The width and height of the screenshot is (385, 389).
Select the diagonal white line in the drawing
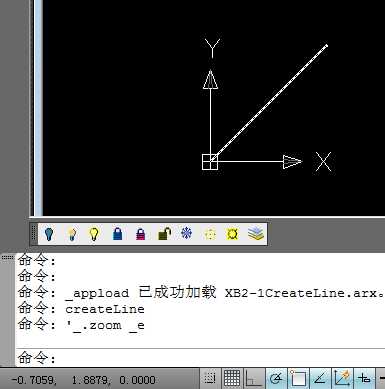pos(270,102)
